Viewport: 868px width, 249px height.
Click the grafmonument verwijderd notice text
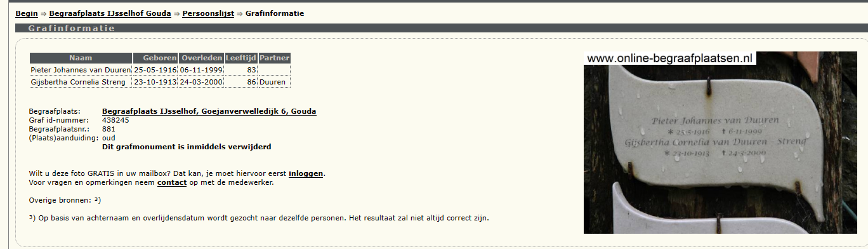pyautogui.click(x=187, y=147)
